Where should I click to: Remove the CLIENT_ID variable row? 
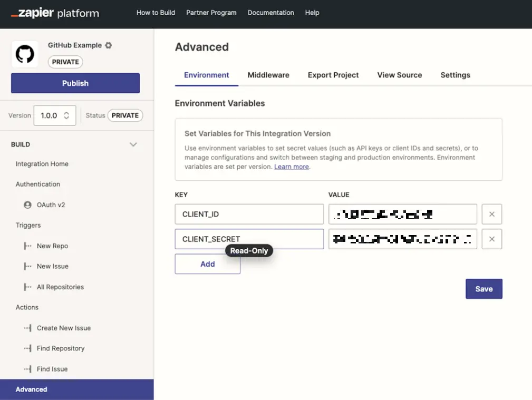[491, 214]
